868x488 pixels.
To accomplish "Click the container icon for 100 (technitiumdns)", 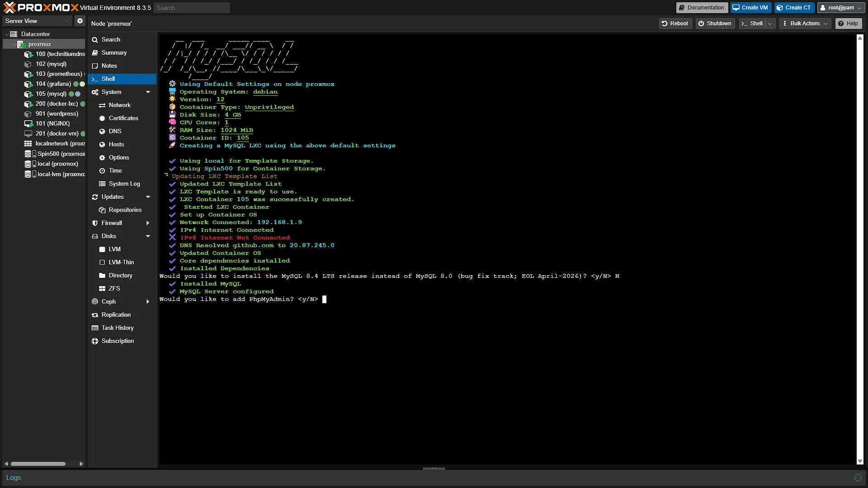I will [x=28, y=54].
